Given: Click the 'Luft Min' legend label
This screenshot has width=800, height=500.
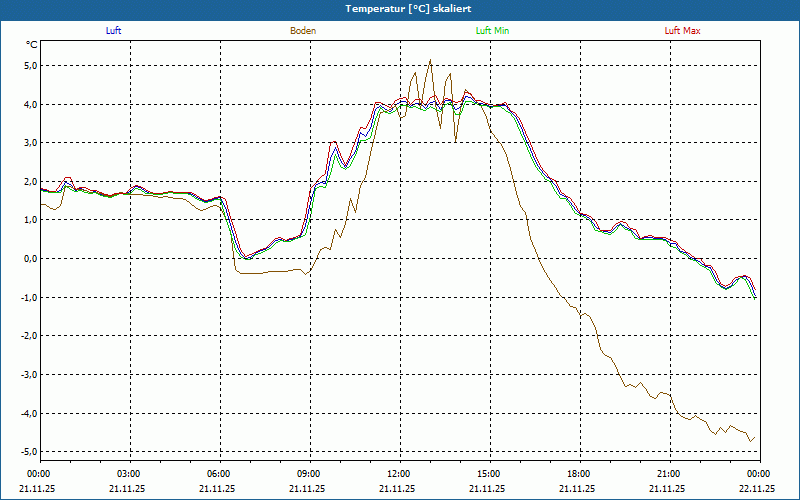Looking at the screenshot, I should (492, 31).
